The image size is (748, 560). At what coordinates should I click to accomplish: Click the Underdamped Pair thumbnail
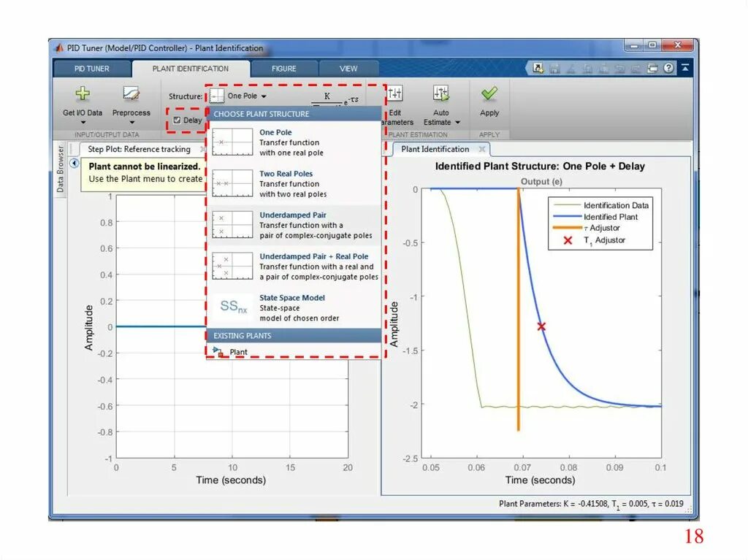232,225
